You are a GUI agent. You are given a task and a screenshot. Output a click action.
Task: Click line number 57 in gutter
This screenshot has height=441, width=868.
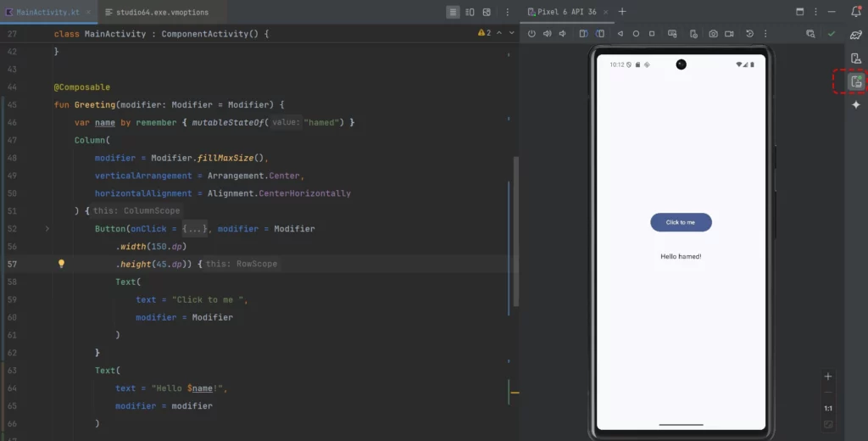click(x=12, y=264)
